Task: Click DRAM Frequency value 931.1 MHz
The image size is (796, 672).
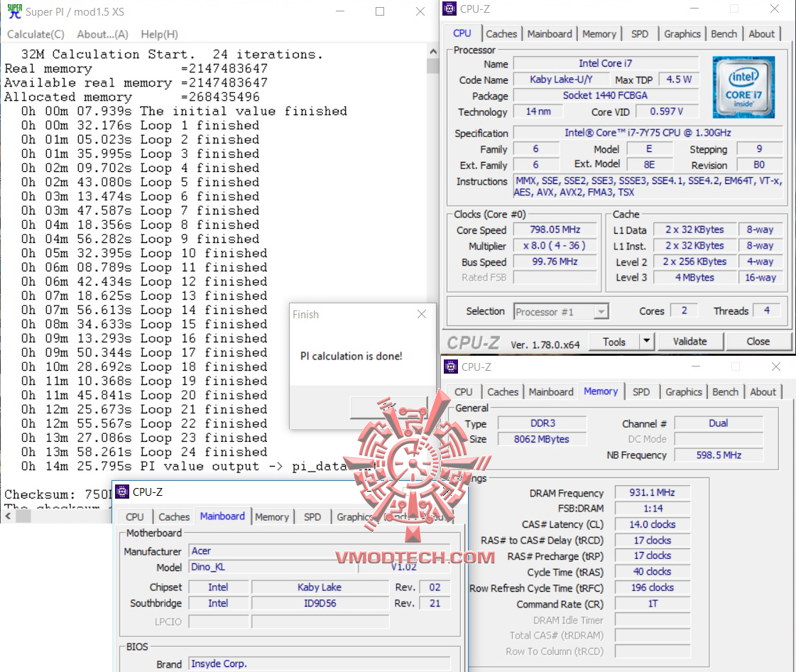Action: (653, 493)
